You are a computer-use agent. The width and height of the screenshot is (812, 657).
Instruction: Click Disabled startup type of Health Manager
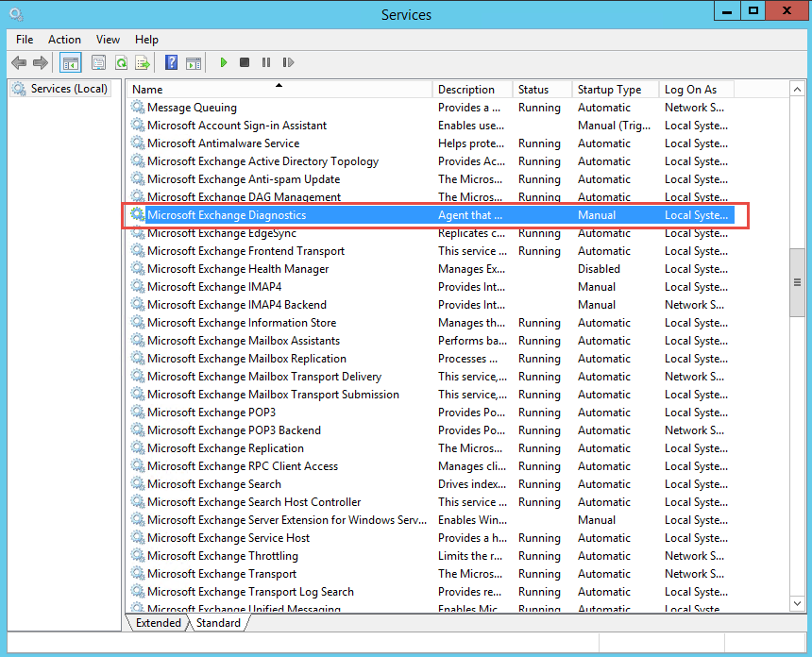pos(599,269)
